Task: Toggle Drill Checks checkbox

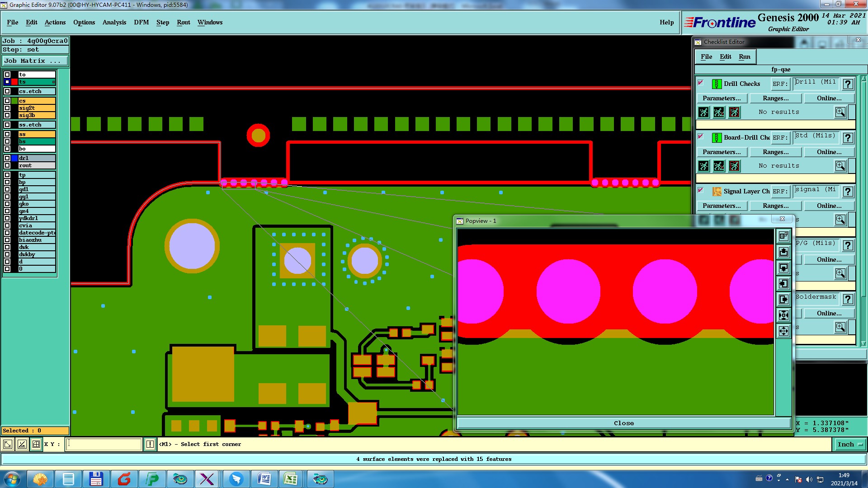Action: point(701,83)
